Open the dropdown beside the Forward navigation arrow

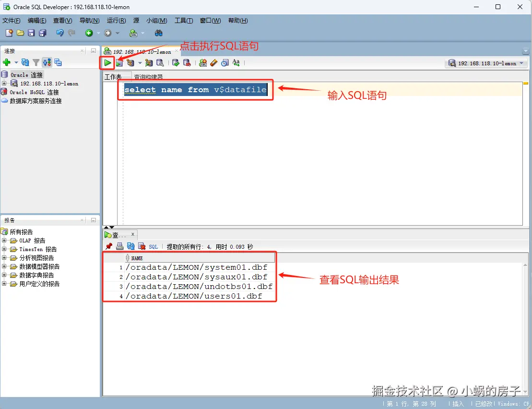pyautogui.click(x=118, y=33)
